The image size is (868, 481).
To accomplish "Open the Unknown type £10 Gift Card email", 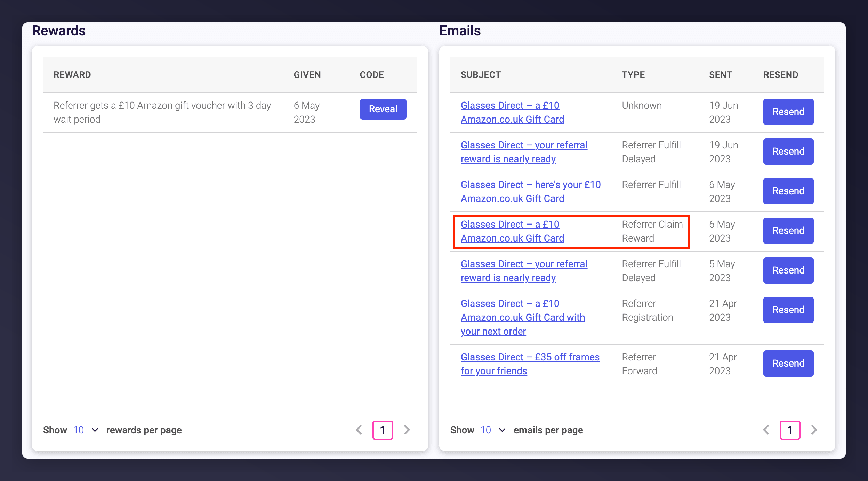I will tap(512, 112).
